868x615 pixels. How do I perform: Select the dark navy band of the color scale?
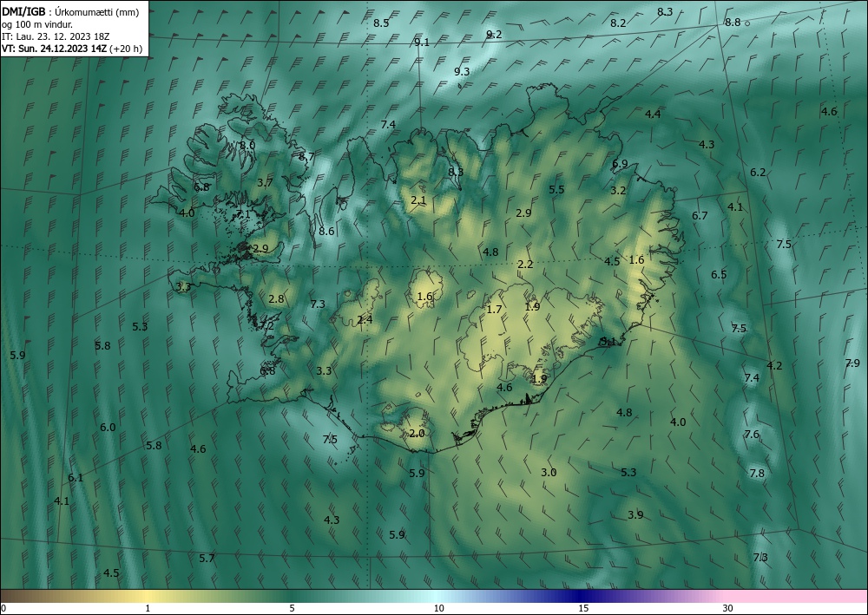(578, 596)
